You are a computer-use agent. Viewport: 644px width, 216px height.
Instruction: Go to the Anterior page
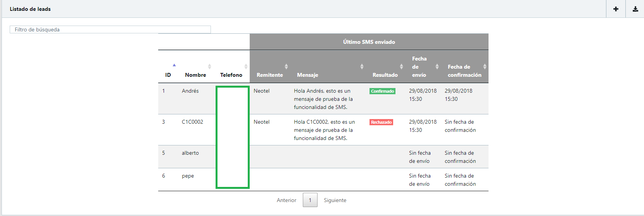pos(287,200)
